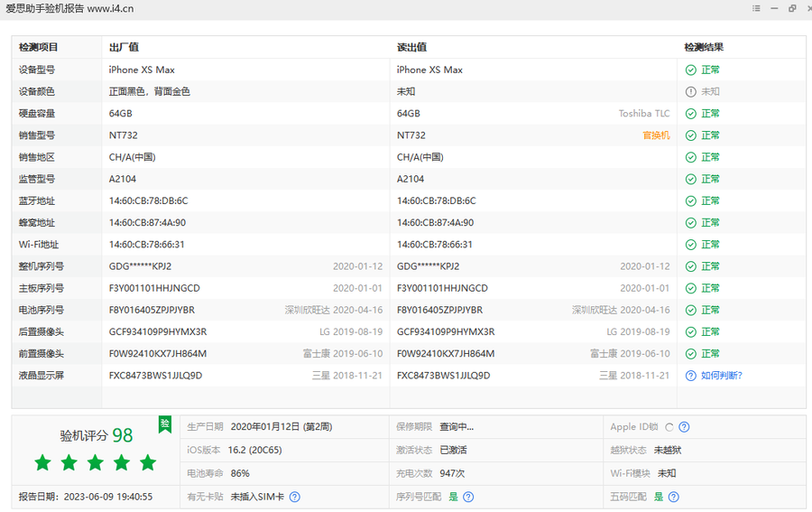Click the 出厂值 深圳欣旺达 2020-04-16 battery label
812x512 pixels.
334,310
